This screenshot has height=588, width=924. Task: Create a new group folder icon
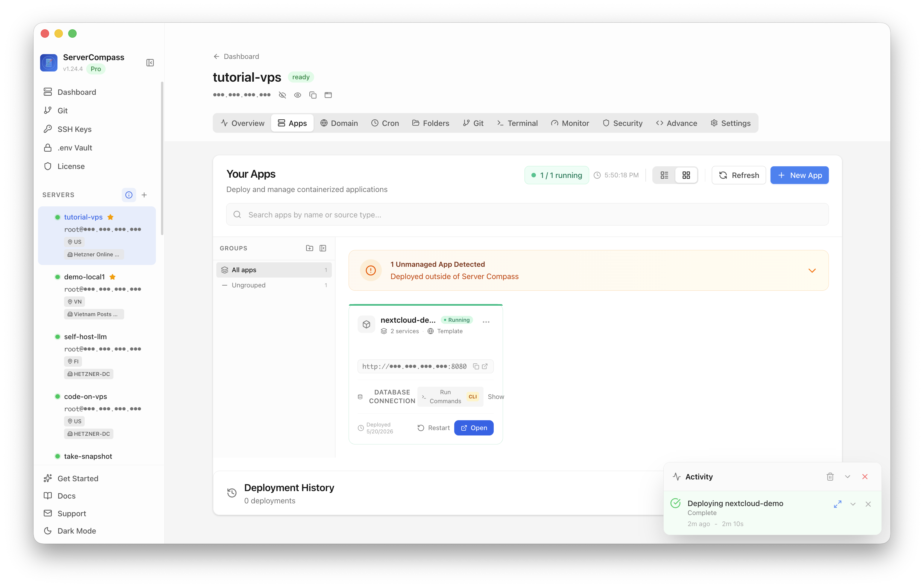[310, 248]
